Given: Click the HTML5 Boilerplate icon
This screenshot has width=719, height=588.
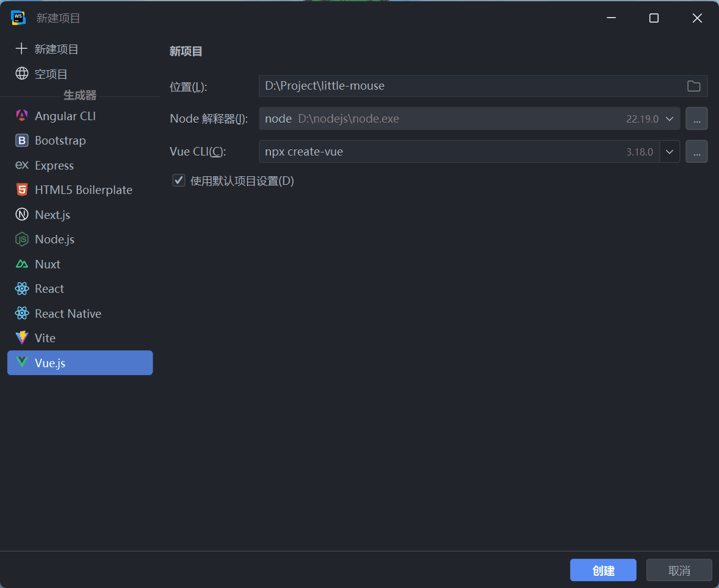Looking at the screenshot, I should [x=22, y=190].
